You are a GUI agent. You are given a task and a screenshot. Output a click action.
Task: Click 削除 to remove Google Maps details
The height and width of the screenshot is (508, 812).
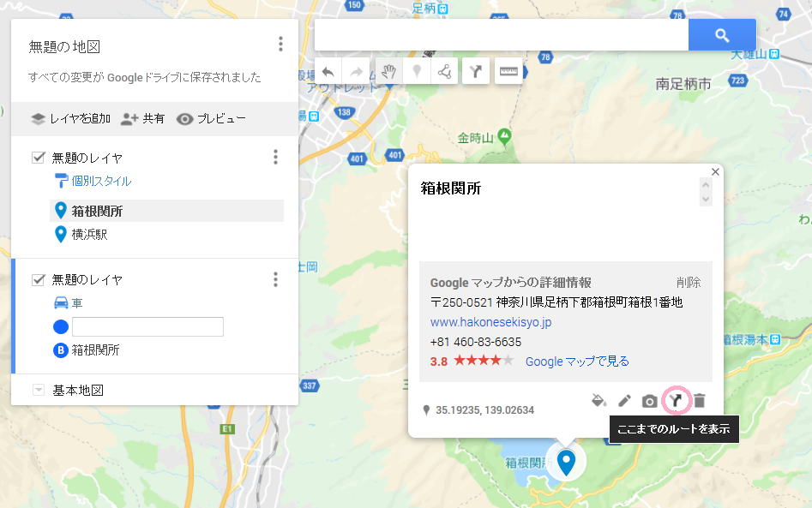point(689,283)
